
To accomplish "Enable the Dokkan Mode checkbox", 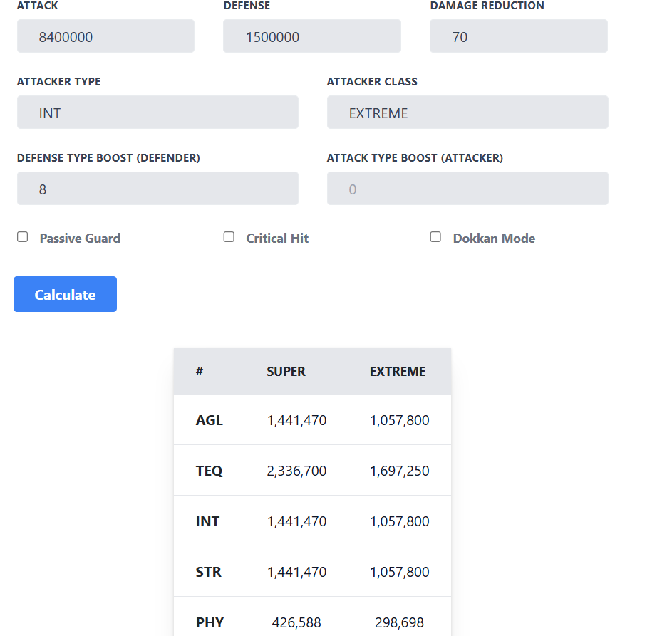I will click(x=435, y=237).
